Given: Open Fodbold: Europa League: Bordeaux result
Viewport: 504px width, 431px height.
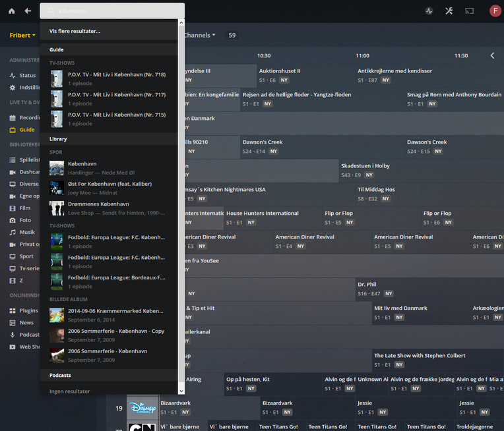Looking at the screenshot, I should [109, 281].
